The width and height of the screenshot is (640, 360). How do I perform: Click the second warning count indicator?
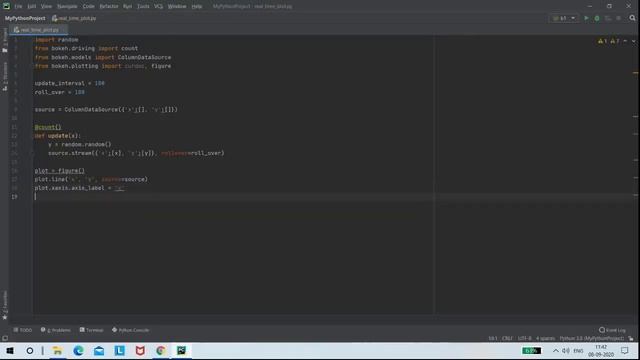coord(615,41)
